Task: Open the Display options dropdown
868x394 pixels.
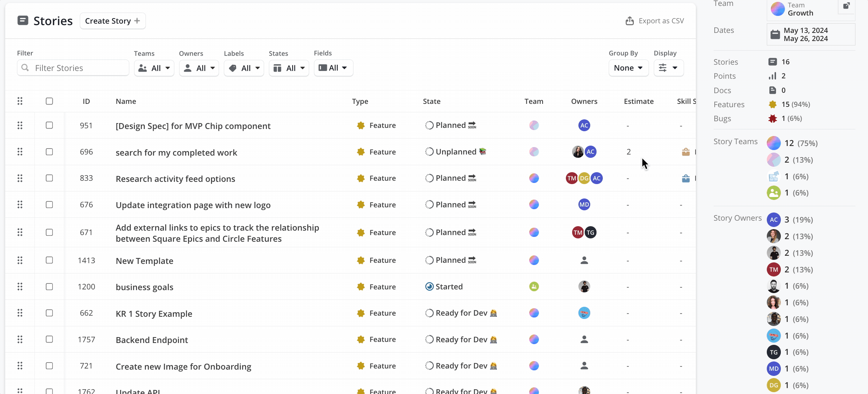Action: [669, 68]
